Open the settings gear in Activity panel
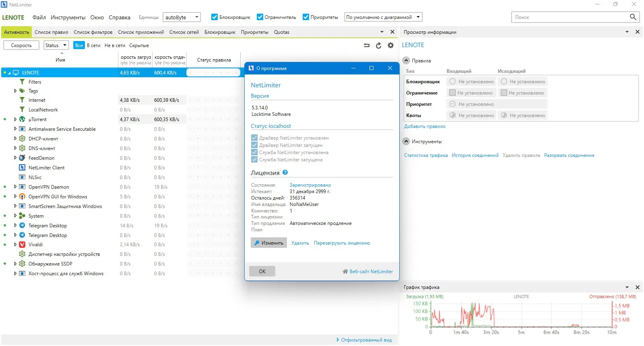The height and width of the screenshot is (346, 644). tap(390, 45)
